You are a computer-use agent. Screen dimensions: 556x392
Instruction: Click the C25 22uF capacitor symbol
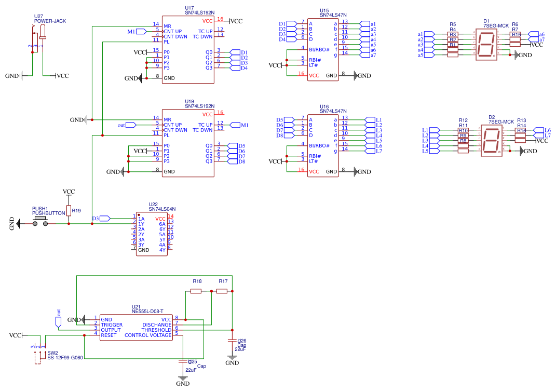click(x=183, y=361)
